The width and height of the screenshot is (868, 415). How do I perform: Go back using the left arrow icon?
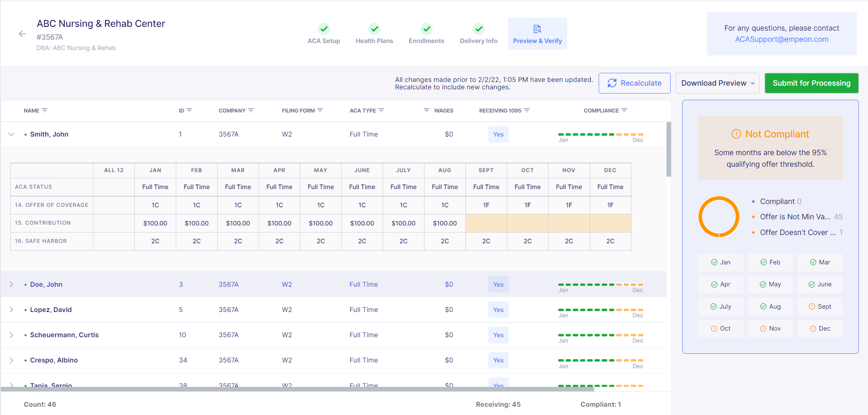click(x=22, y=34)
